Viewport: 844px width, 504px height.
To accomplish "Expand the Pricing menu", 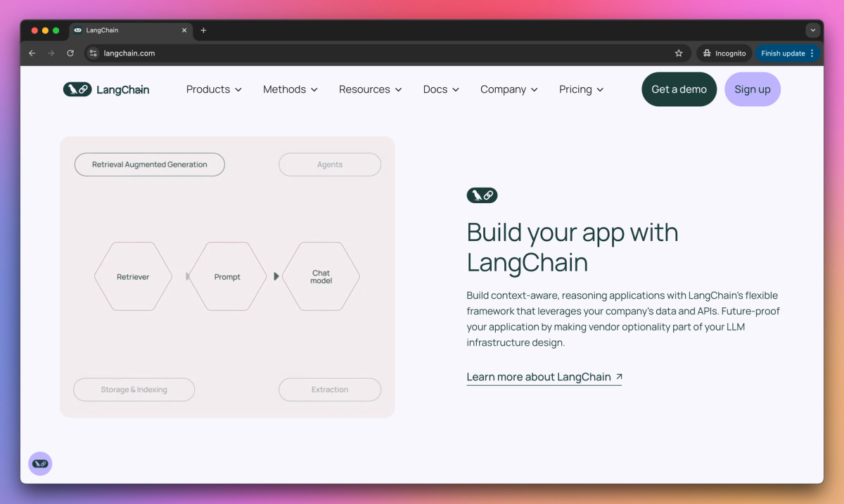I will tap(582, 89).
